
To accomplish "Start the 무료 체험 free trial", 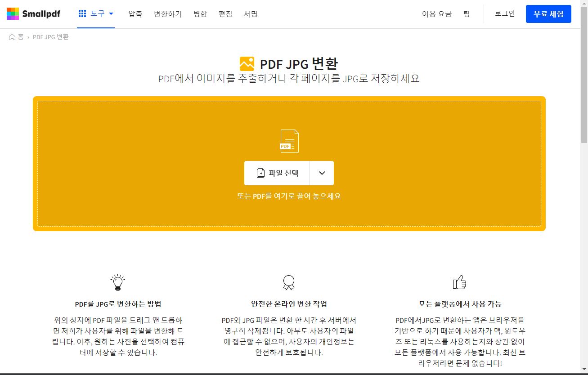I will tap(548, 14).
